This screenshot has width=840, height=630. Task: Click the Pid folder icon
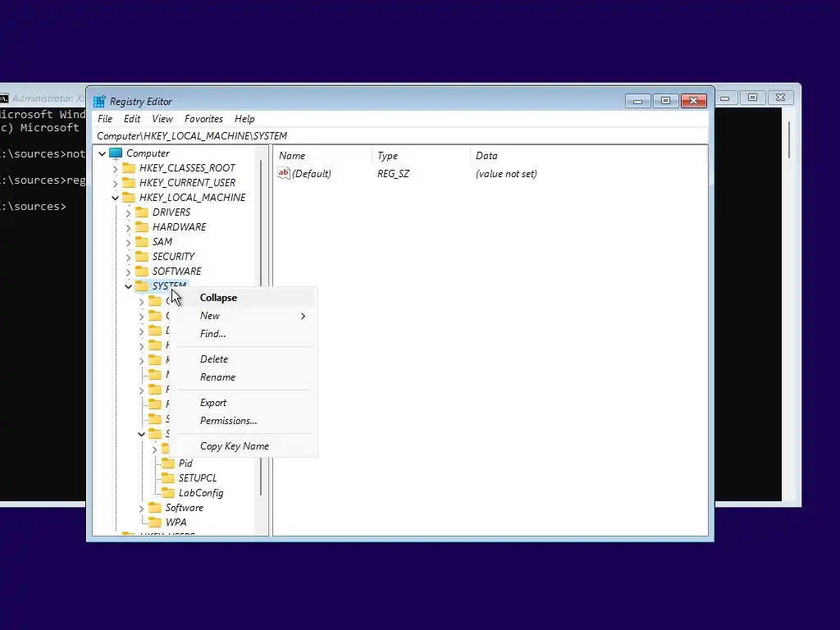[167, 463]
